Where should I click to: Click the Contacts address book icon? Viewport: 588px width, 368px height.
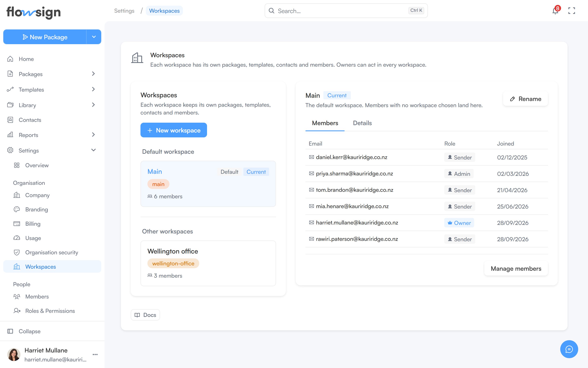(x=10, y=120)
